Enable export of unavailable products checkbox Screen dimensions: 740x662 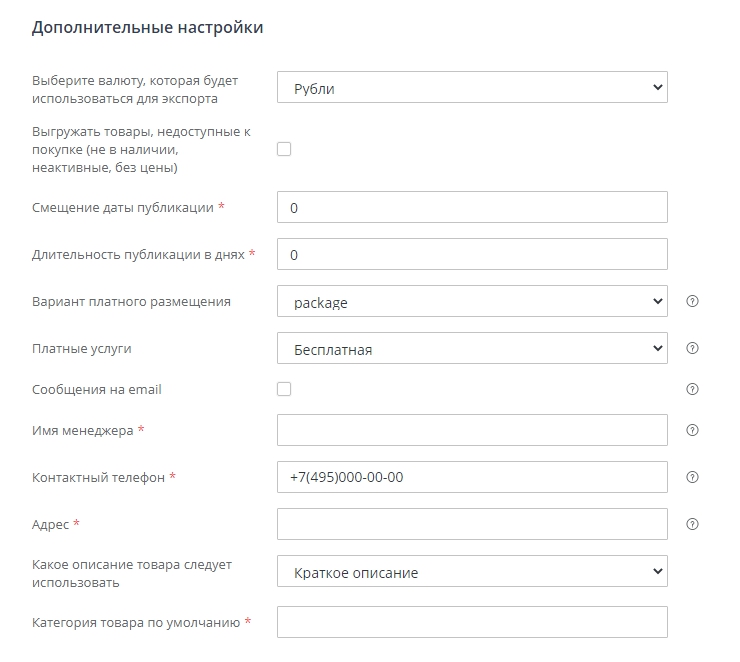click(284, 149)
